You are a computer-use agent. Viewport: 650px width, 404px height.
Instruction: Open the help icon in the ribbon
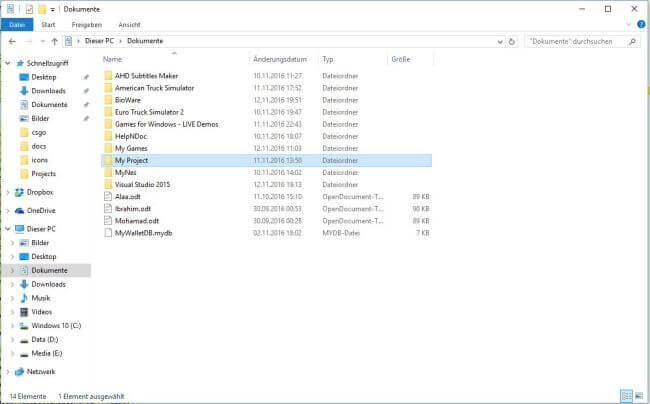[x=641, y=24]
